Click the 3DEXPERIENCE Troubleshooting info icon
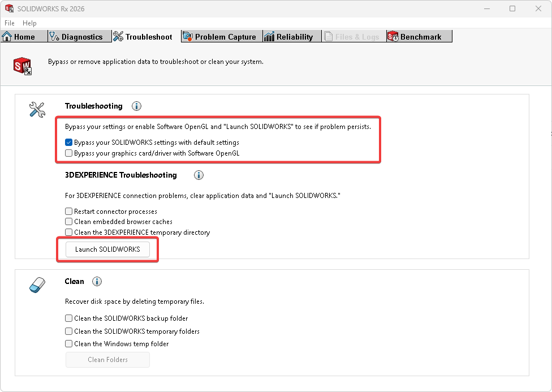 (199, 175)
